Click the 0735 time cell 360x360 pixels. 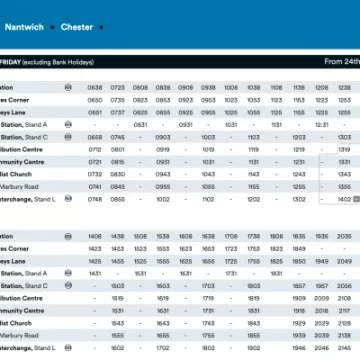tap(117, 100)
